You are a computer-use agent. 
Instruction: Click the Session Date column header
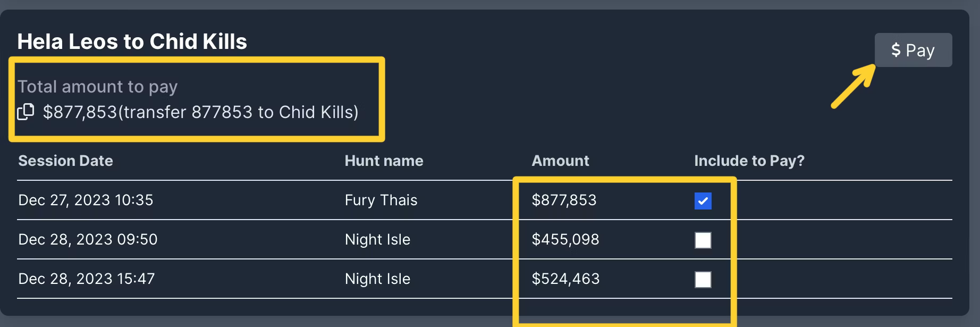pyautogui.click(x=65, y=161)
